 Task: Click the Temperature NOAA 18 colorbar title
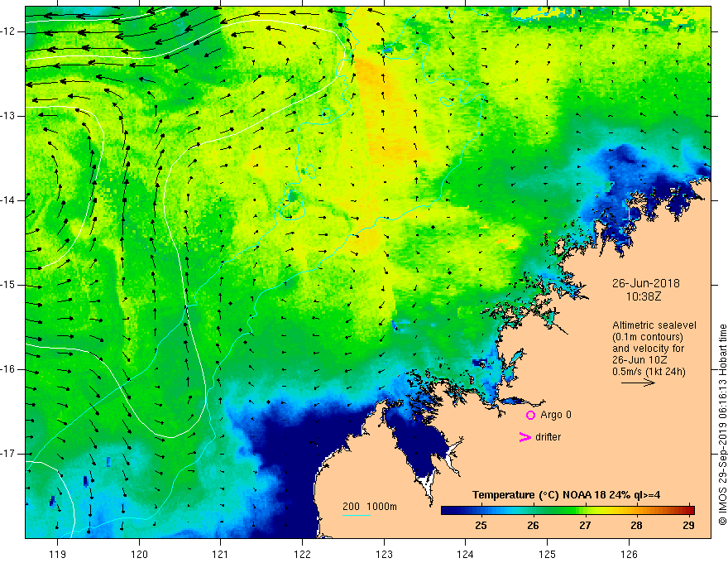click(566, 495)
